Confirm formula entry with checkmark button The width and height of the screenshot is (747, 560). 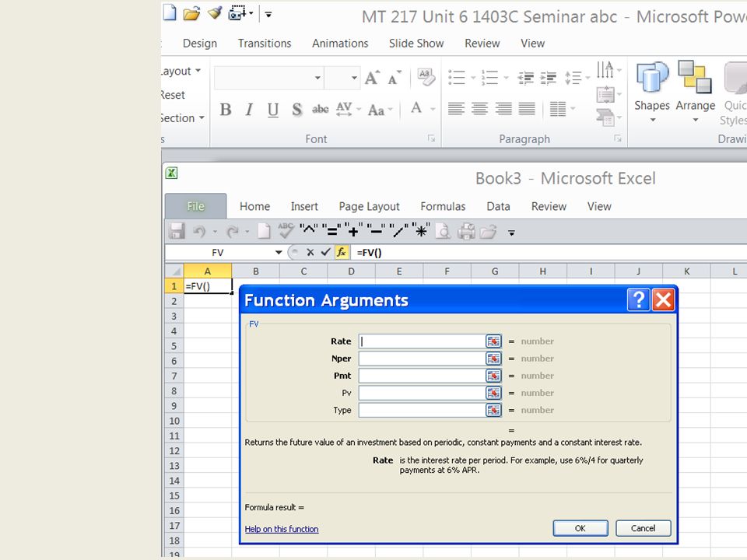tap(325, 252)
